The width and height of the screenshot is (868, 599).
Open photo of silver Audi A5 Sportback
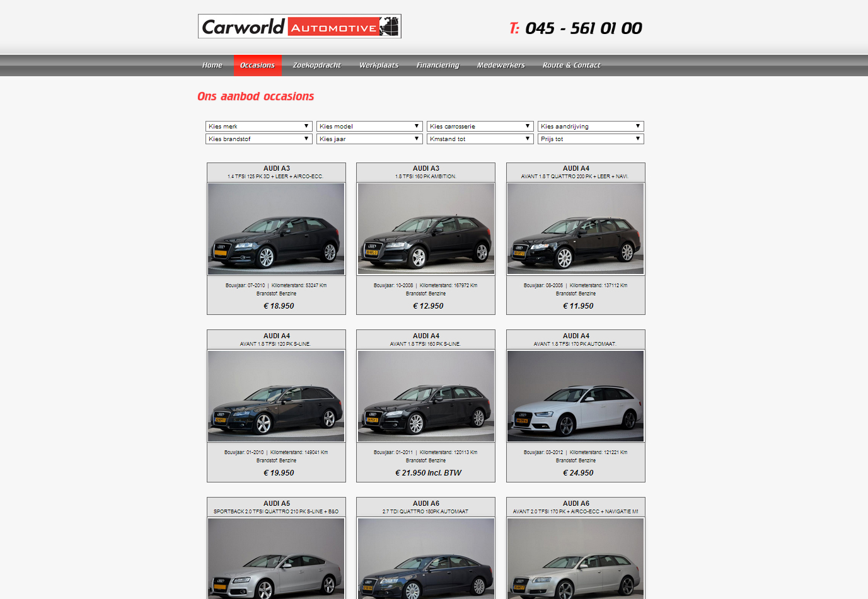[x=276, y=559]
